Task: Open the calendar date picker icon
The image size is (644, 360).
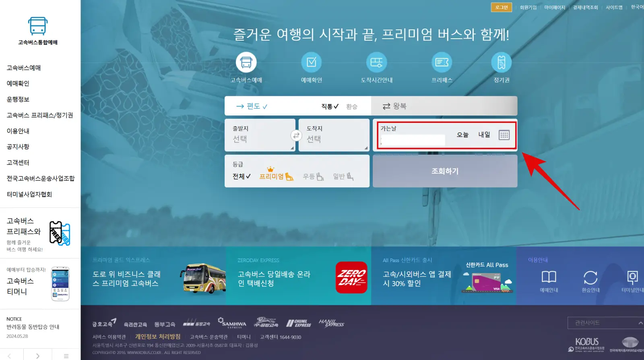Action: (504, 135)
